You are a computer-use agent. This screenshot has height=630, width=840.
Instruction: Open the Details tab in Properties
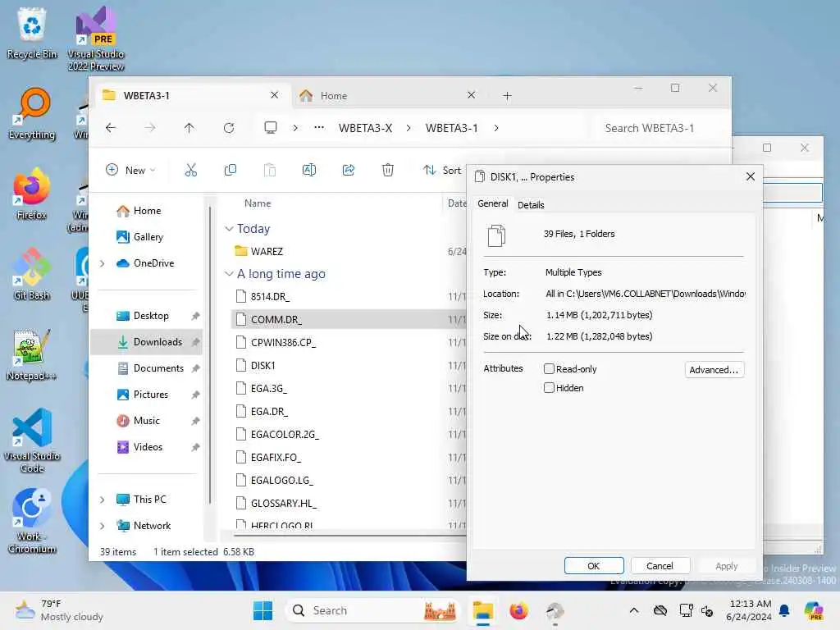531,204
